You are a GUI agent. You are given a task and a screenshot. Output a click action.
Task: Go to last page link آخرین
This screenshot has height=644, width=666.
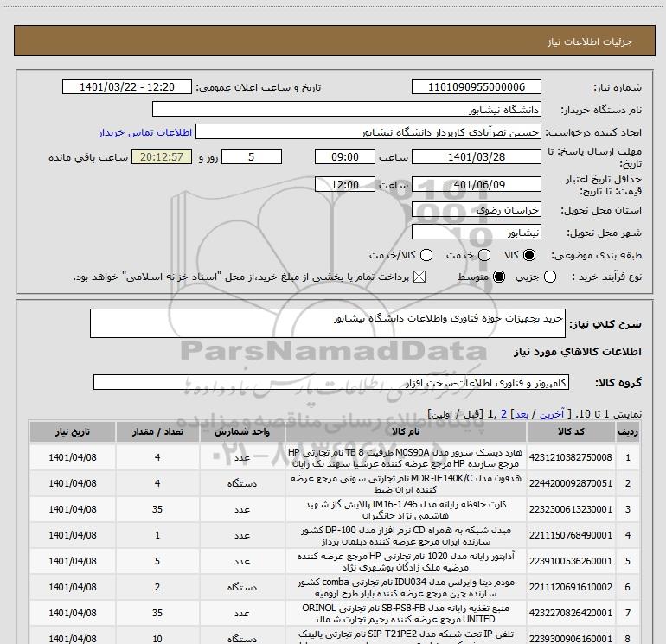click(x=551, y=414)
